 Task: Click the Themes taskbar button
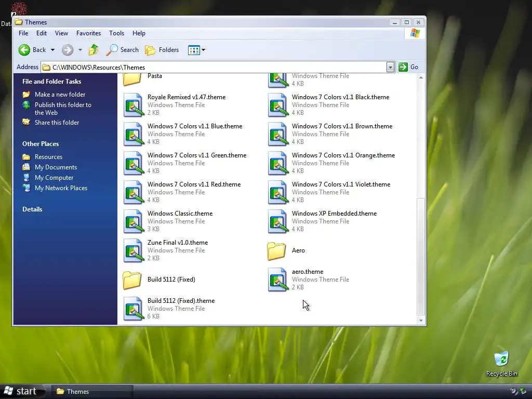point(92,392)
